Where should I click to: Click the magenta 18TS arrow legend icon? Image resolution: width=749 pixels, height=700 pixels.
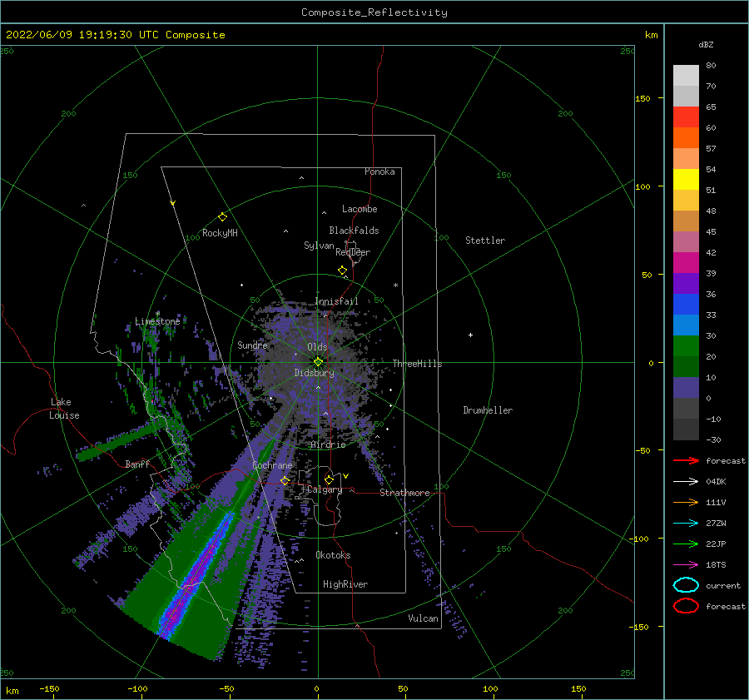(686, 565)
